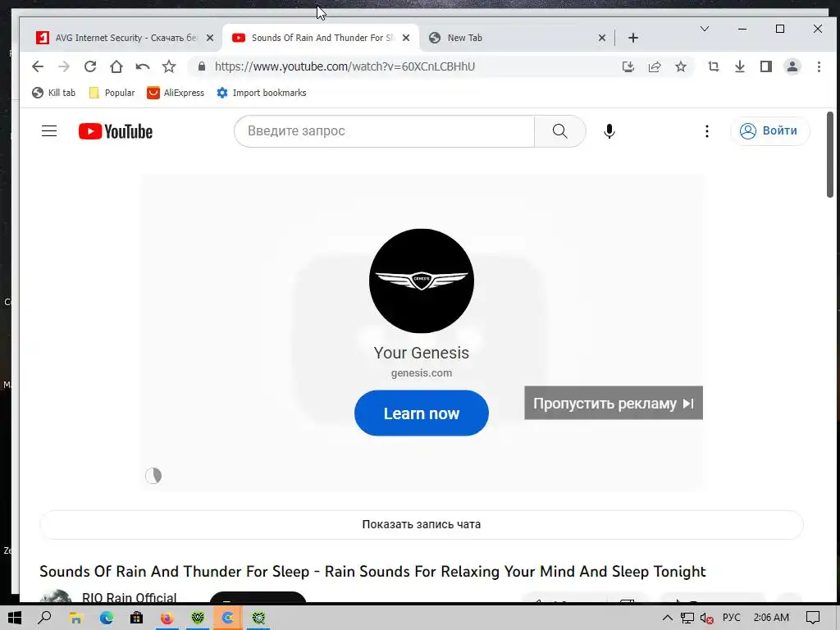
Task: Launch Microsoft Edge from the taskbar
Action: pyautogui.click(x=106, y=618)
